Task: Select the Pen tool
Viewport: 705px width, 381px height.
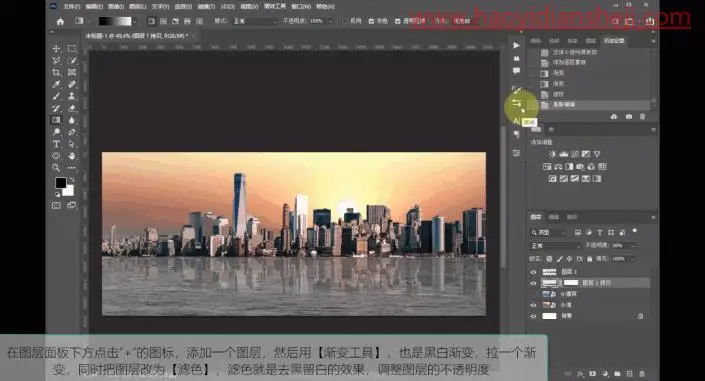Action: tap(72, 132)
